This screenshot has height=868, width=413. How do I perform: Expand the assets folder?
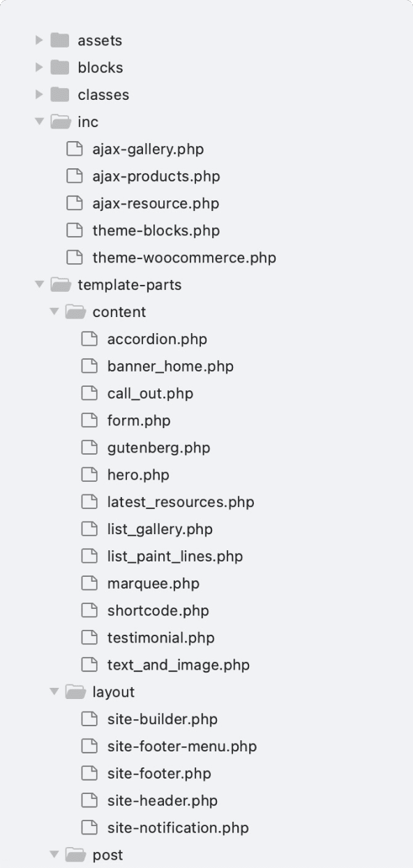[39, 40]
